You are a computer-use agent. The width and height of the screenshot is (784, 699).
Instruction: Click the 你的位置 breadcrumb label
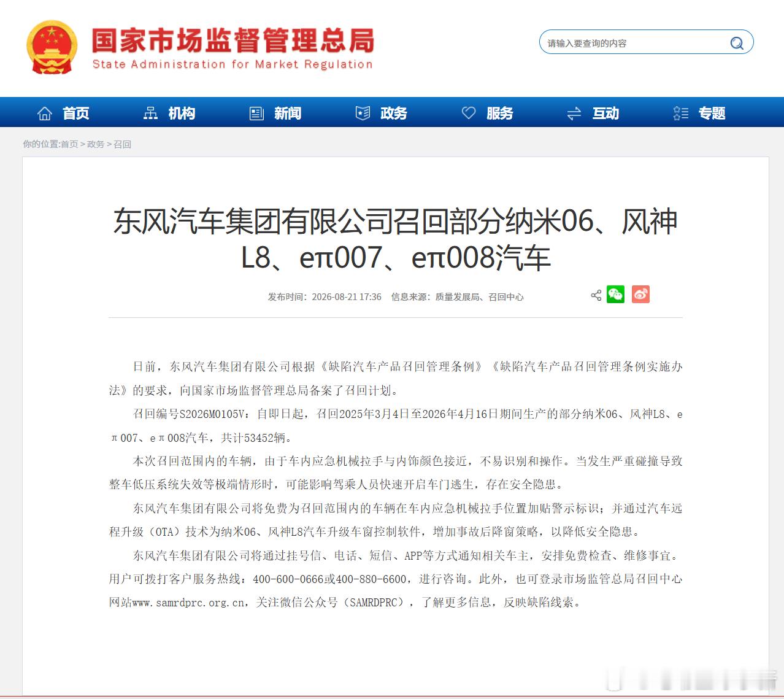pyautogui.click(x=41, y=144)
